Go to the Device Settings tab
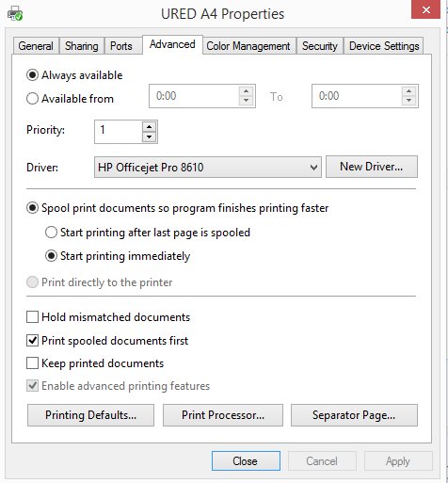448x483 pixels. tap(384, 46)
